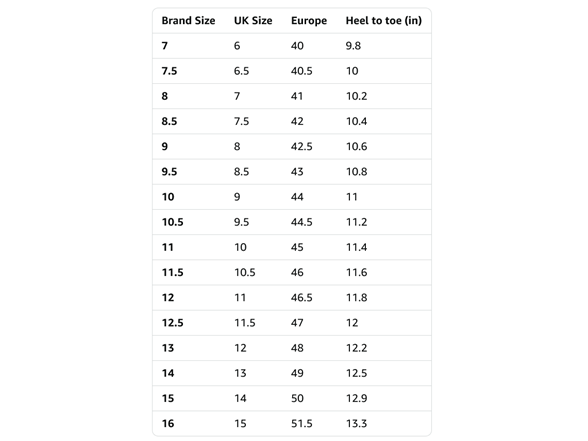
Task: Click UK size 7.5 in the 8.5 row
Action: click(242, 121)
